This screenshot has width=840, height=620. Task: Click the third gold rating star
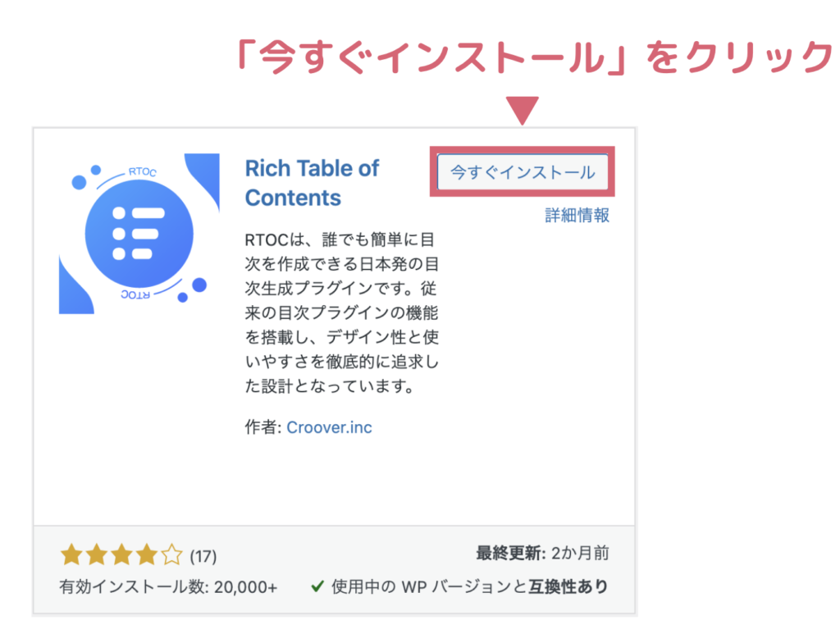121,555
